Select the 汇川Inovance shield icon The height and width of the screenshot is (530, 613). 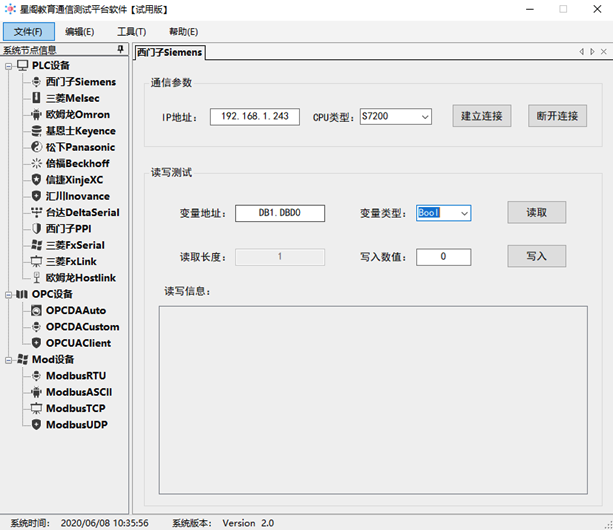36,196
